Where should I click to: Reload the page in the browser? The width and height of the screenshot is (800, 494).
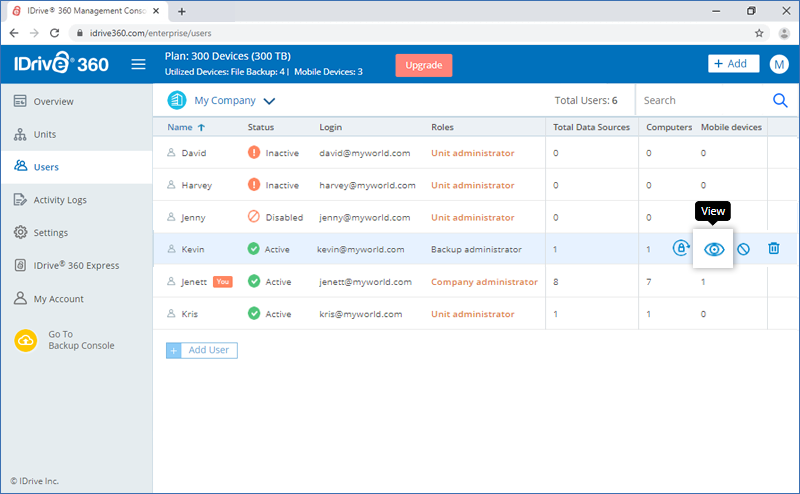[x=55, y=33]
